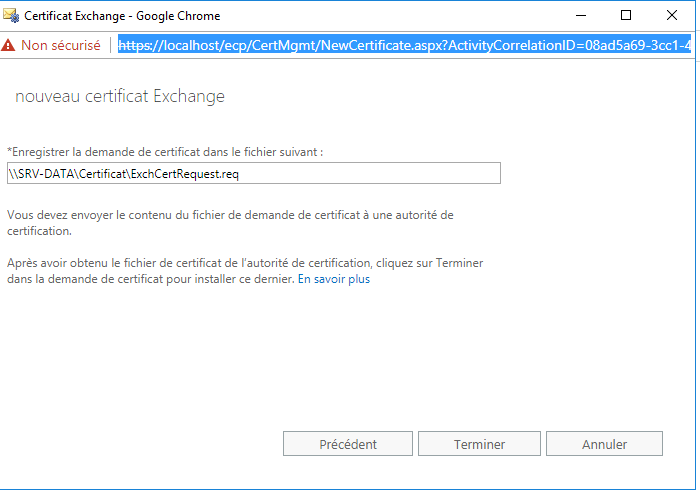Click the Certificat Exchange - Google Chrome title
Image resolution: width=700 pixels, height=490 pixels.
coord(122,16)
